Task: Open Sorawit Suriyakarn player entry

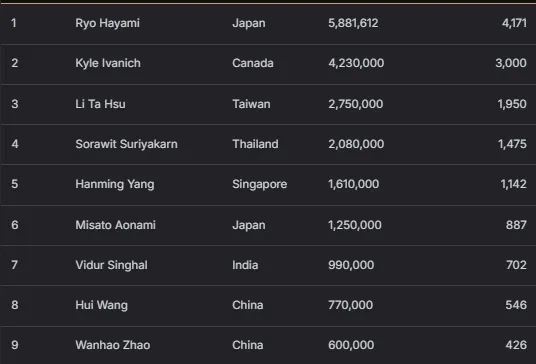Action: coord(126,144)
